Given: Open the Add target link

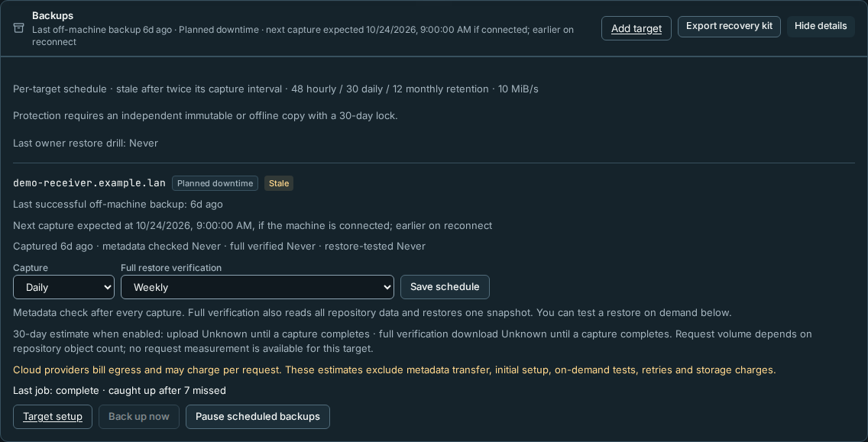Looking at the screenshot, I should [636, 28].
